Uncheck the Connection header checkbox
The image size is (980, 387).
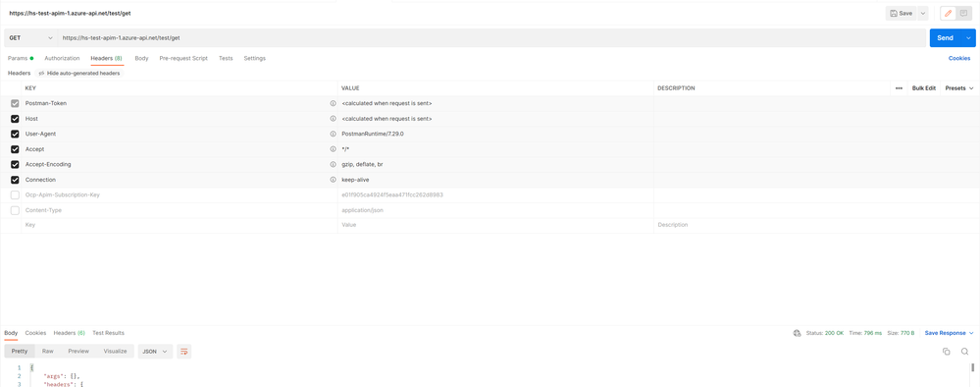point(15,180)
